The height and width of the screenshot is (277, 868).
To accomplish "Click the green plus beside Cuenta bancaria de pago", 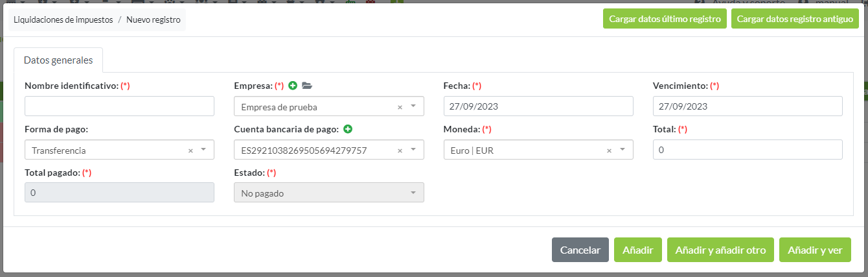I will click(x=348, y=130).
